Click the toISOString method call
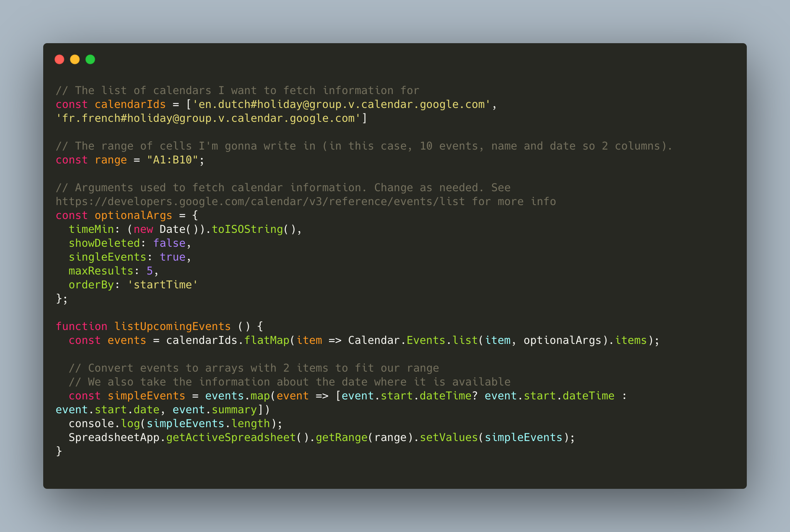The width and height of the screenshot is (790, 532). (x=247, y=229)
